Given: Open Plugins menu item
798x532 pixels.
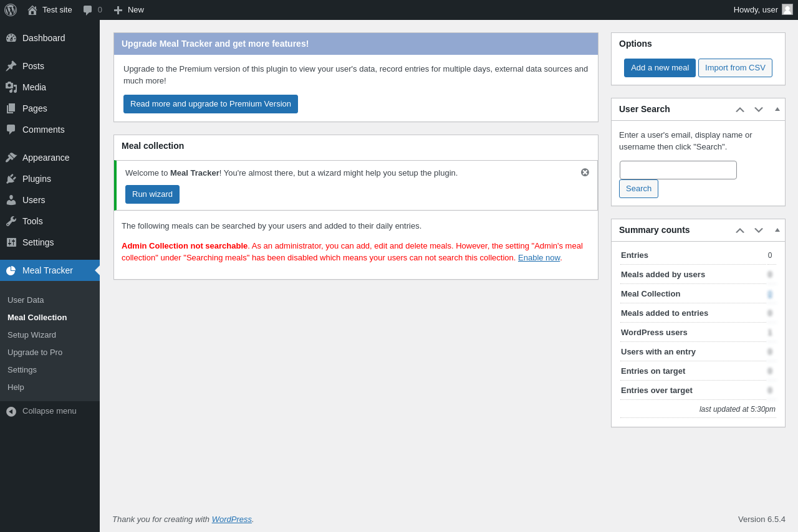Looking at the screenshot, I should point(50,179).
